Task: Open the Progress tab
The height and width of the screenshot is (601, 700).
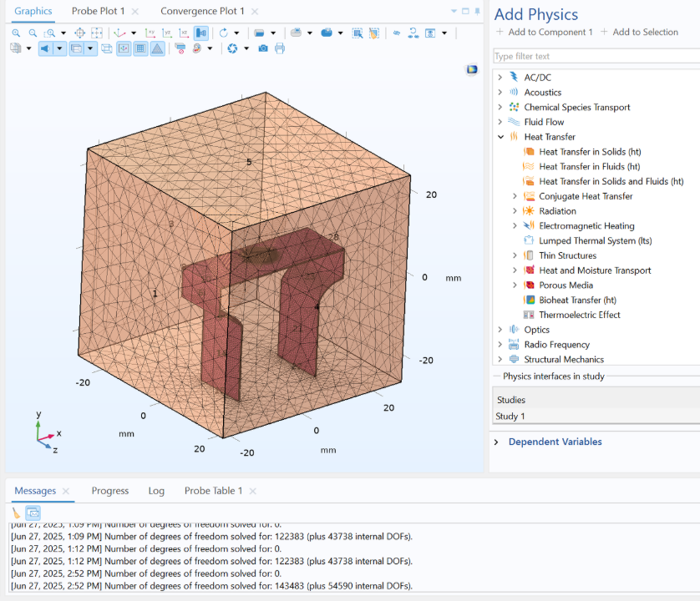Action: [109, 491]
